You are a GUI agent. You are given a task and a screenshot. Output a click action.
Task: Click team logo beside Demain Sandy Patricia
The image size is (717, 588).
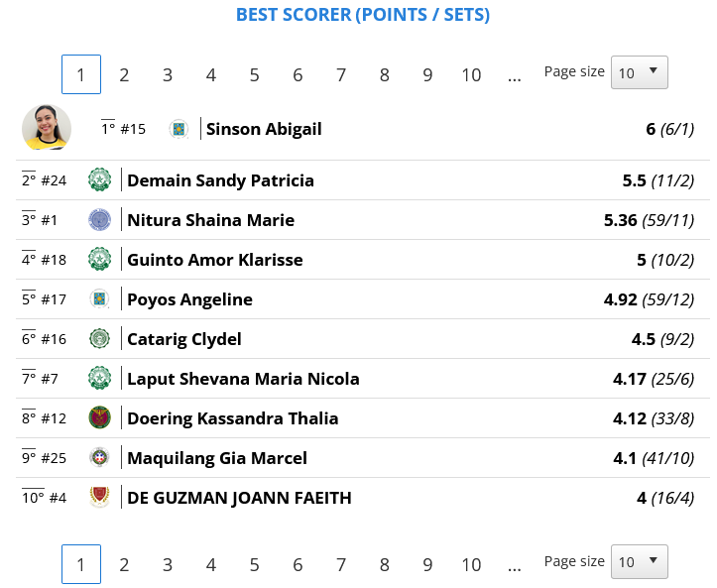point(100,179)
